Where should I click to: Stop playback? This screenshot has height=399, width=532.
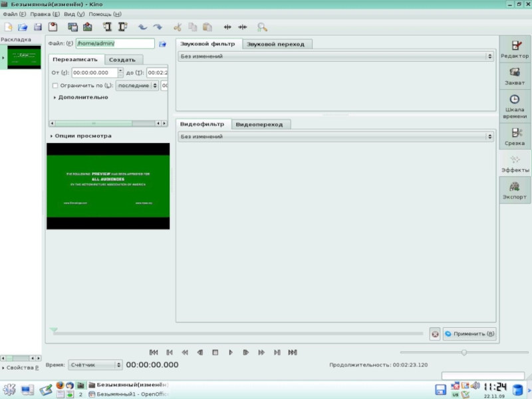tap(215, 352)
